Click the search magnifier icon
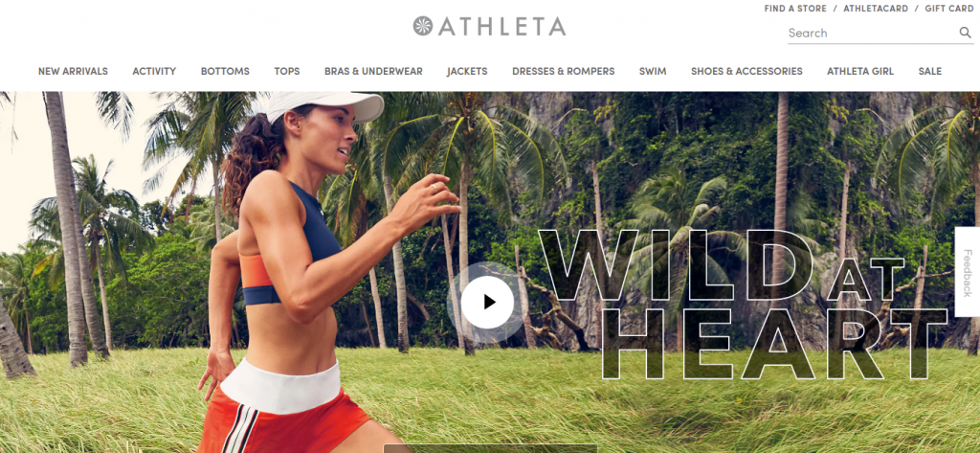 point(965,33)
